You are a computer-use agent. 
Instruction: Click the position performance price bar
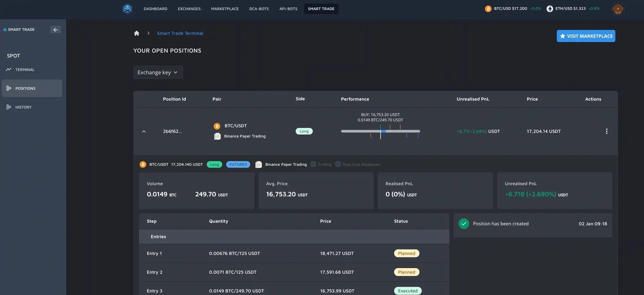pyautogui.click(x=380, y=131)
